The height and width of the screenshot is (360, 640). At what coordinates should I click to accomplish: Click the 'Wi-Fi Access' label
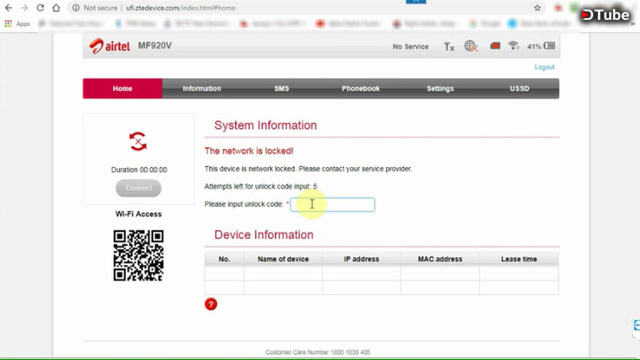pos(138,214)
